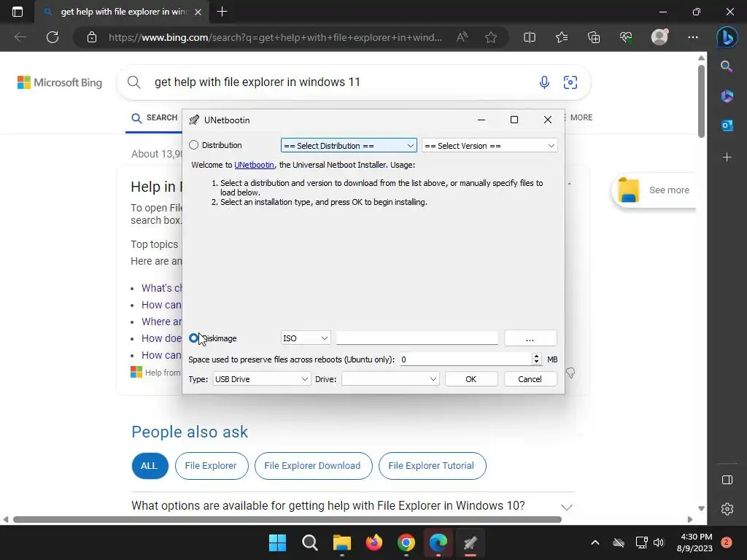Close the get help with file explorer tab
Image resolution: width=747 pixels, height=560 pixels.
click(x=198, y=12)
